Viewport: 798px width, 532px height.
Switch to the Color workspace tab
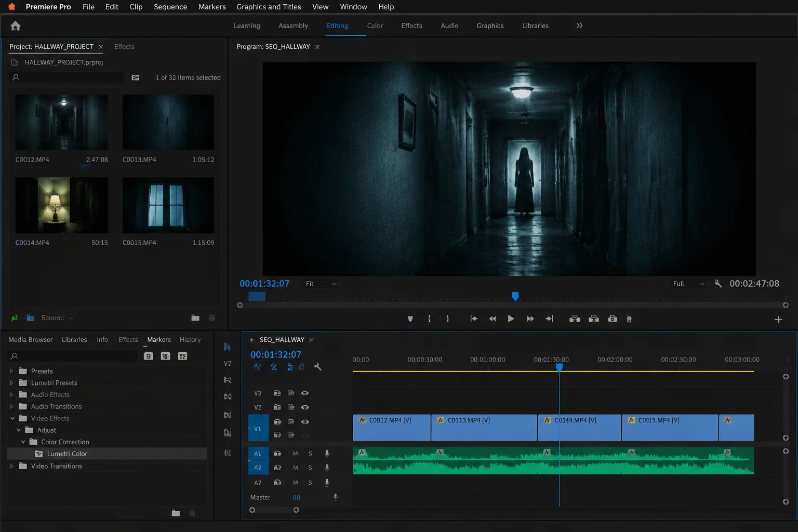tap(375, 25)
